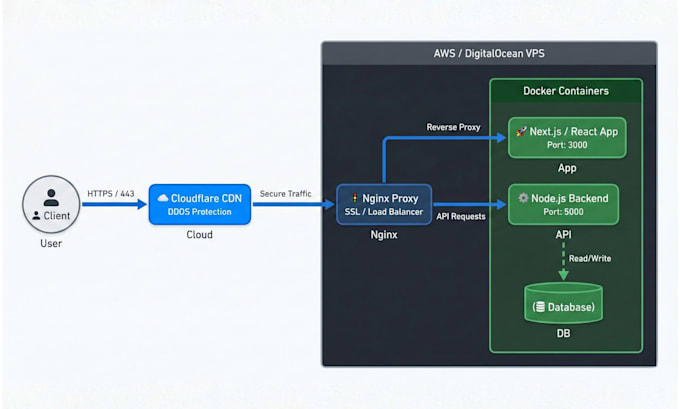
Task: Click the small person icon beside Client
Action: click(x=36, y=216)
